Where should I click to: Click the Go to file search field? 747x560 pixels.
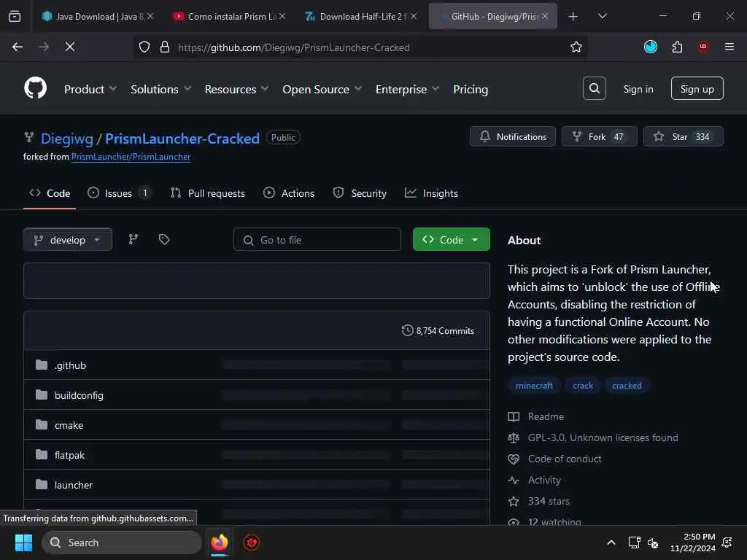317,239
